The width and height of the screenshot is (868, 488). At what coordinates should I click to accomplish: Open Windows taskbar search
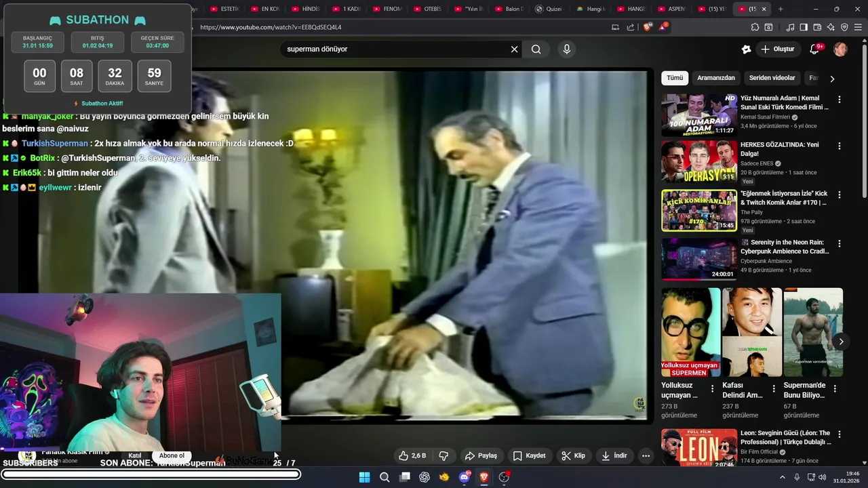[384, 477]
